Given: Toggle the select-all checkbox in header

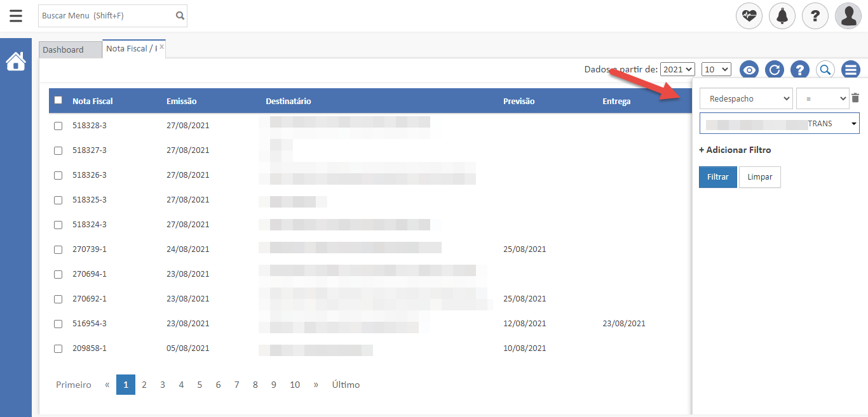Looking at the screenshot, I should tap(58, 100).
